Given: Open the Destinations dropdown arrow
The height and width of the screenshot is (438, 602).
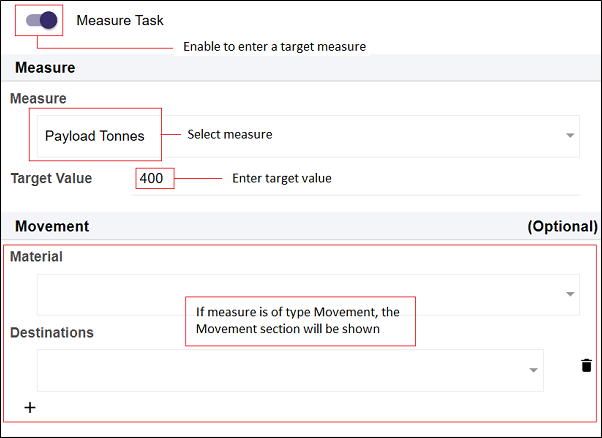Looking at the screenshot, I should click(533, 370).
